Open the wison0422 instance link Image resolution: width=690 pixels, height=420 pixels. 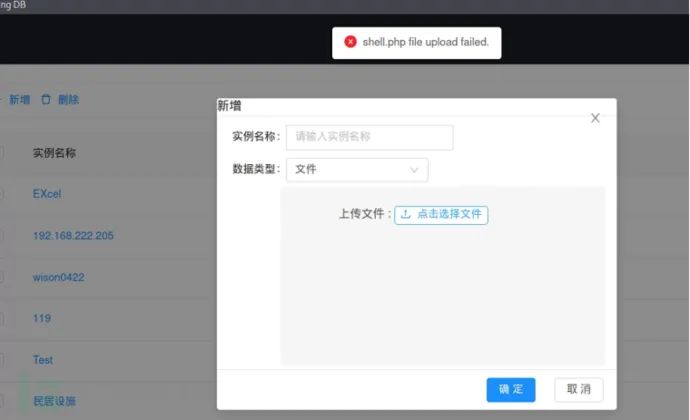59,277
